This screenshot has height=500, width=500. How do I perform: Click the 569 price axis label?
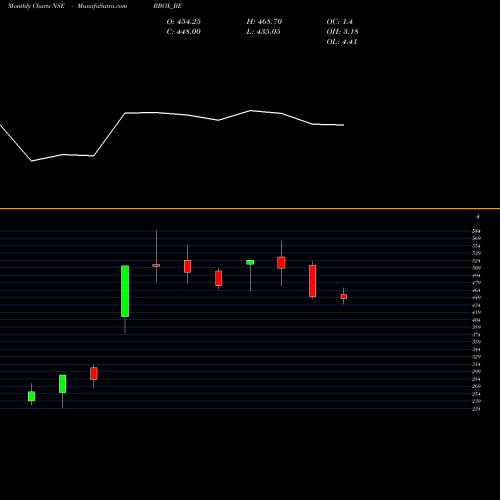[476, 238]
